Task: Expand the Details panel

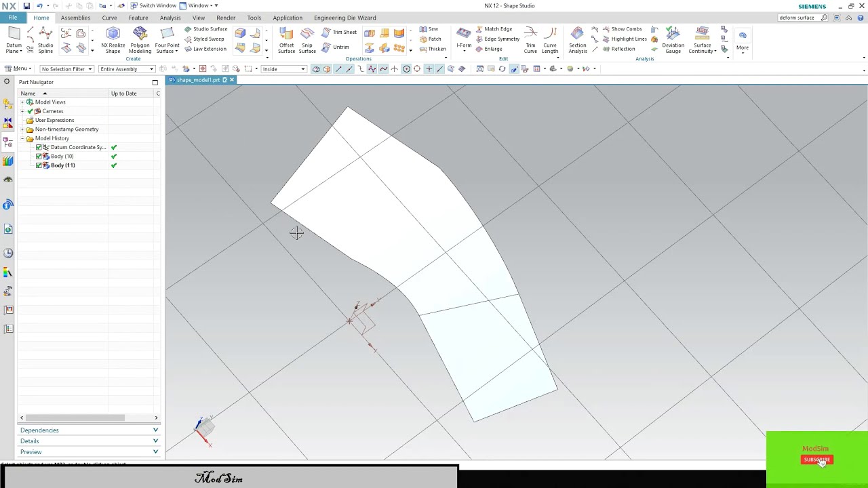Action: coord(89,441)
